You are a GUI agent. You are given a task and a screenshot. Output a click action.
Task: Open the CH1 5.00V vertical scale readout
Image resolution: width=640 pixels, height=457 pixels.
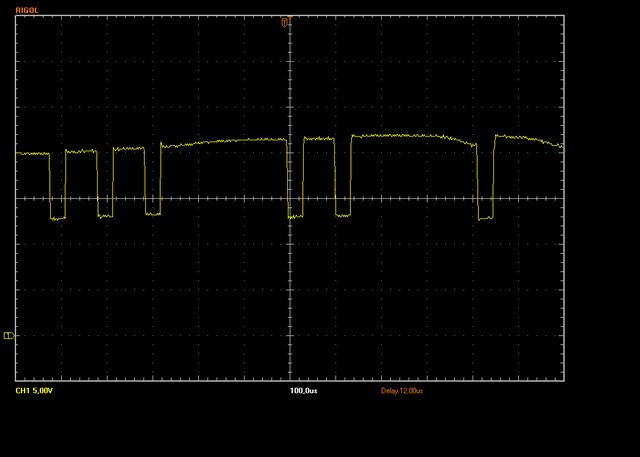click(x=37, y=391)
